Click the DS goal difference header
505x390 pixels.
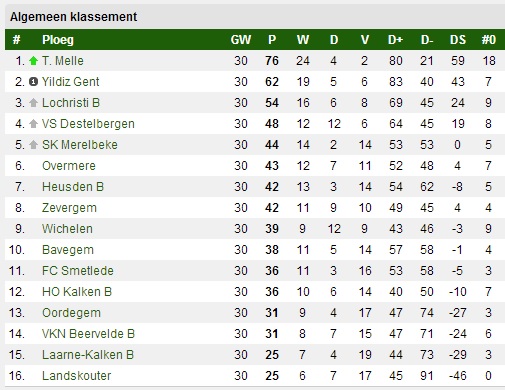458,40
